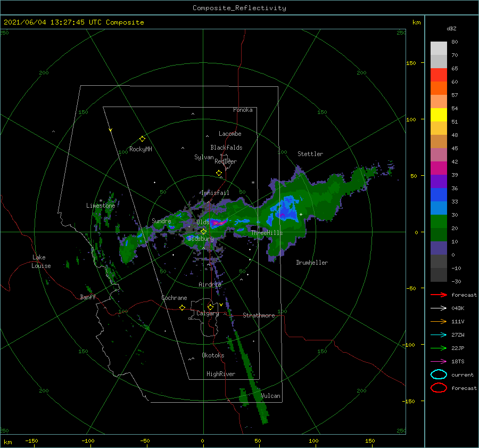Click the yellow diamond marker above Calgary

tap(210, 307)
